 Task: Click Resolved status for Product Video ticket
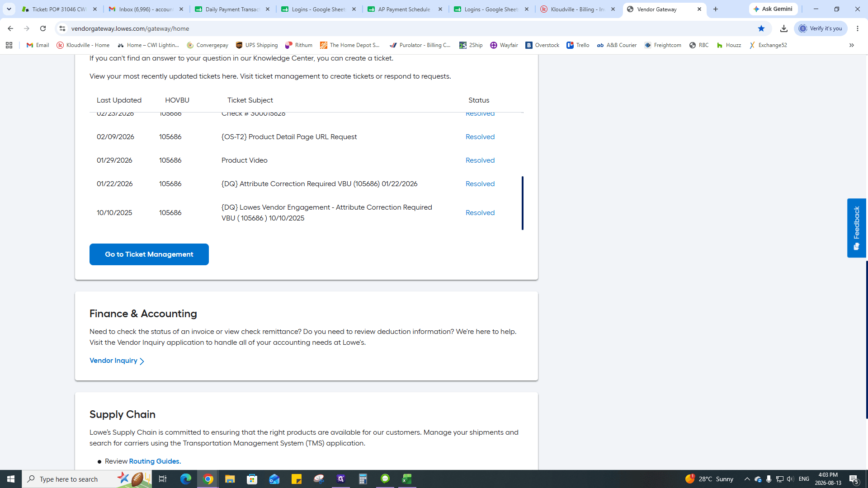click(480, 160)
